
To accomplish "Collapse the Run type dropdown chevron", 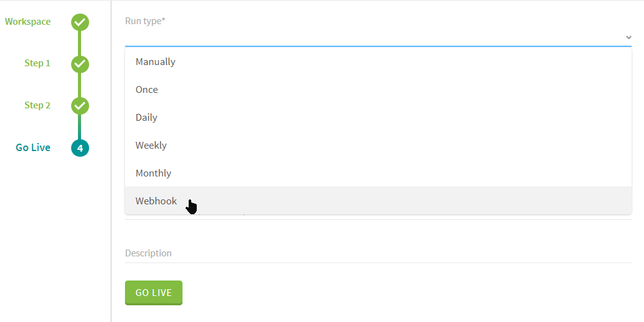I will click(x=628, y=38).
